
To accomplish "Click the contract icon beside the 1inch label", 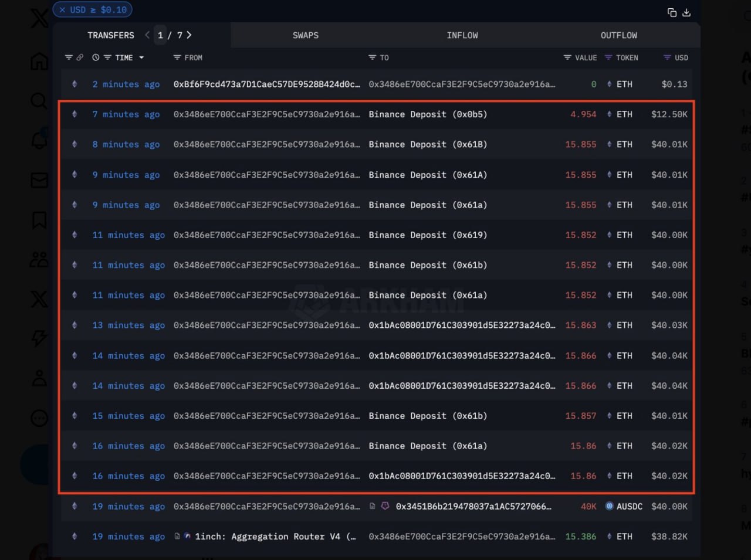I will pos(177,536).
